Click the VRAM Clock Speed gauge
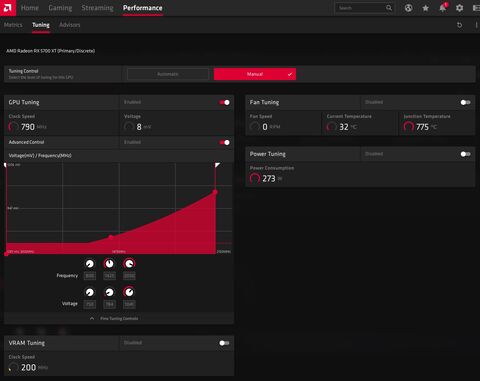This screenshot has height=381, width=480. coord(13,367)
